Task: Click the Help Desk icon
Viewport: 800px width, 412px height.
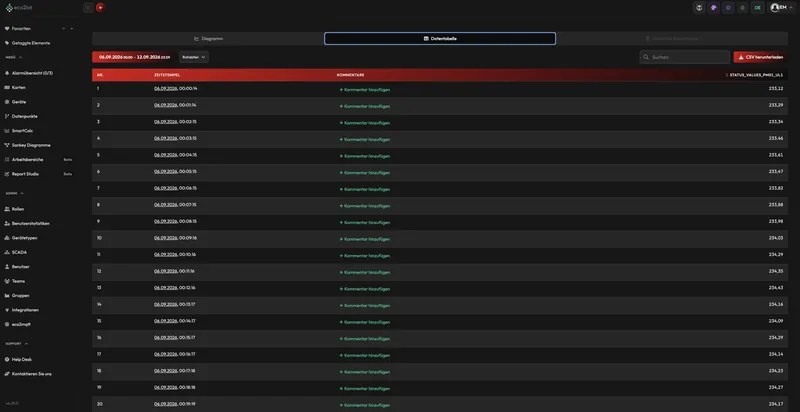Action: click(7, 359)
